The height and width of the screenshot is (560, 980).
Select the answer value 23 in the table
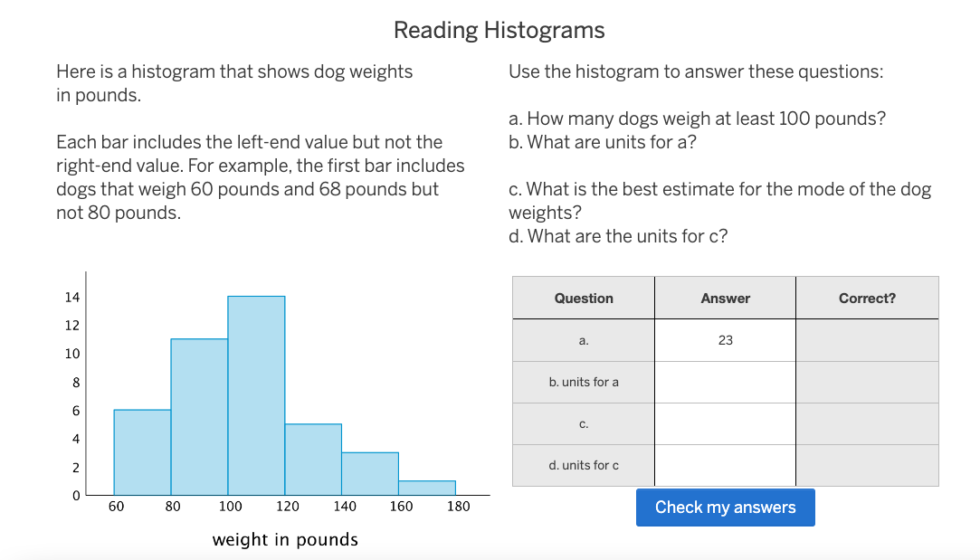(x=724, y=339)
